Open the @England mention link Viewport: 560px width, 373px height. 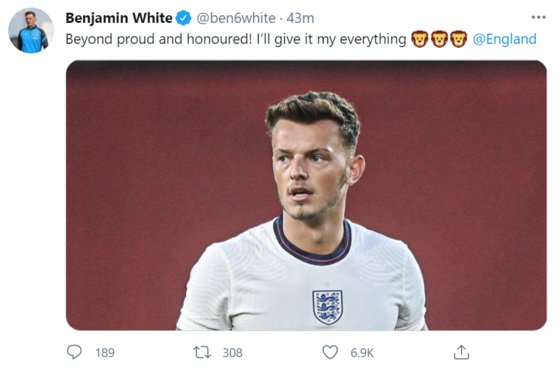point(504,39)
